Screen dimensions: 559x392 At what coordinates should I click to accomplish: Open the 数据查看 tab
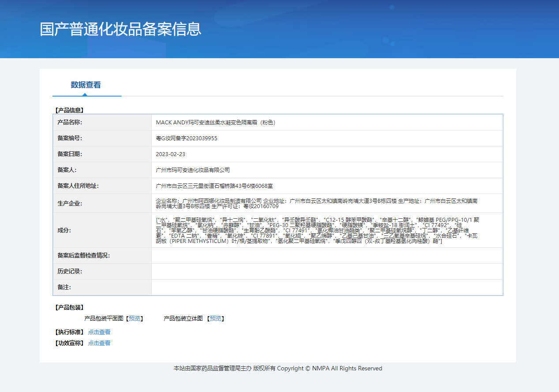86,85
